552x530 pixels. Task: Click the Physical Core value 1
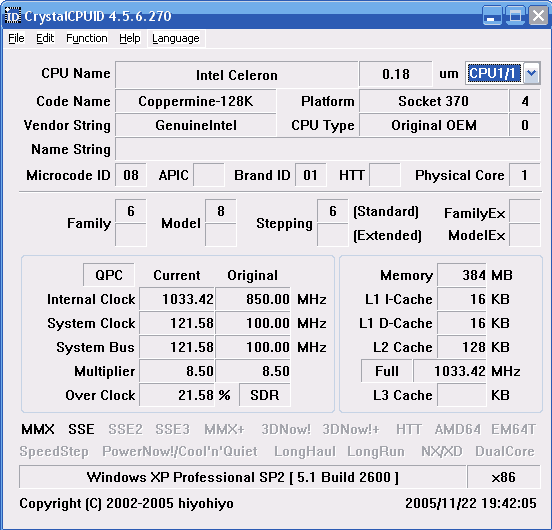point(525,175)
